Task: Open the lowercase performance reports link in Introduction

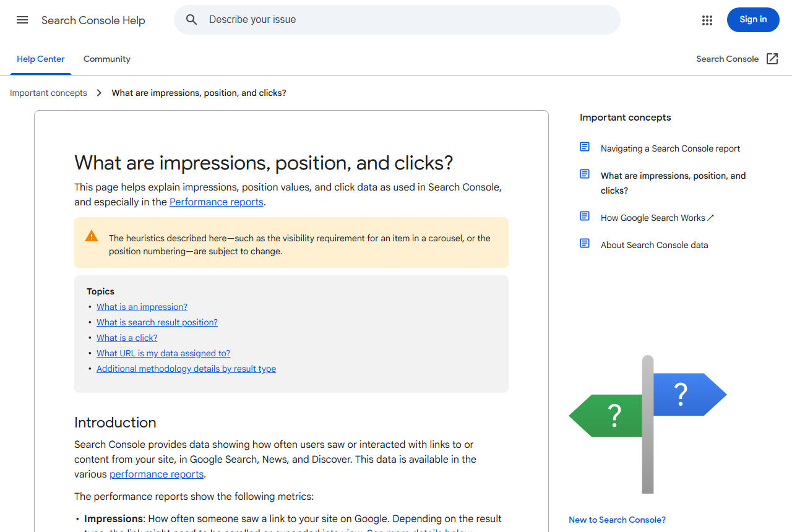Action: [157, 474]
